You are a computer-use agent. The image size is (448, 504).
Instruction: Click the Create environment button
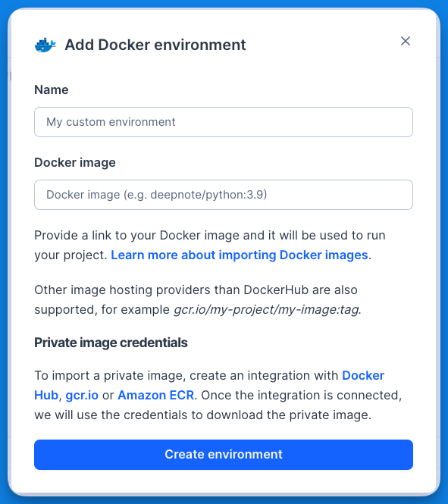click(x=224, y=455)
